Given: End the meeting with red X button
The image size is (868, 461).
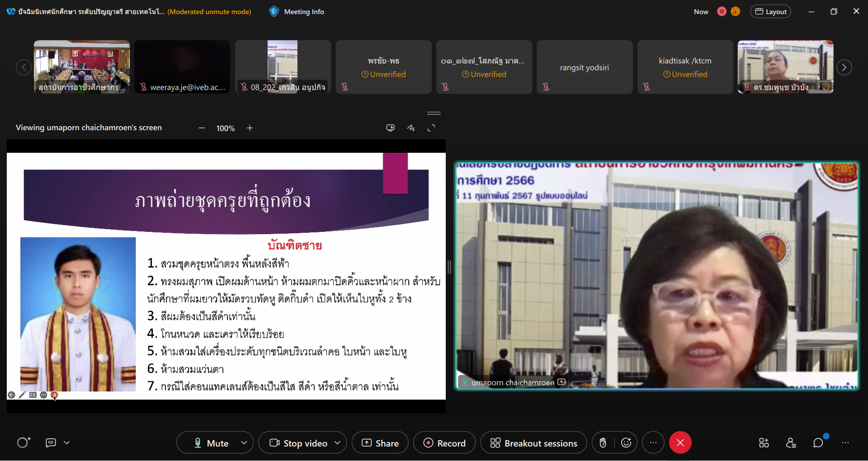Looking at the screenshot, I should [680, 443].
